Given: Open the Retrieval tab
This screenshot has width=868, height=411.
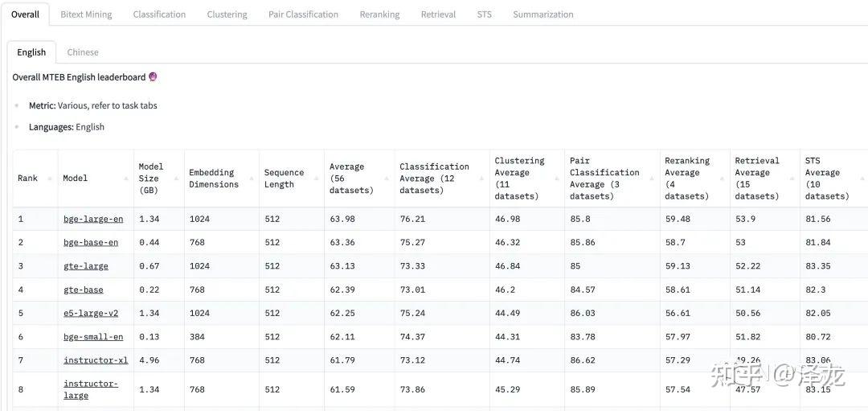Looking at the screenshot, I should click(x=438, y=14).
